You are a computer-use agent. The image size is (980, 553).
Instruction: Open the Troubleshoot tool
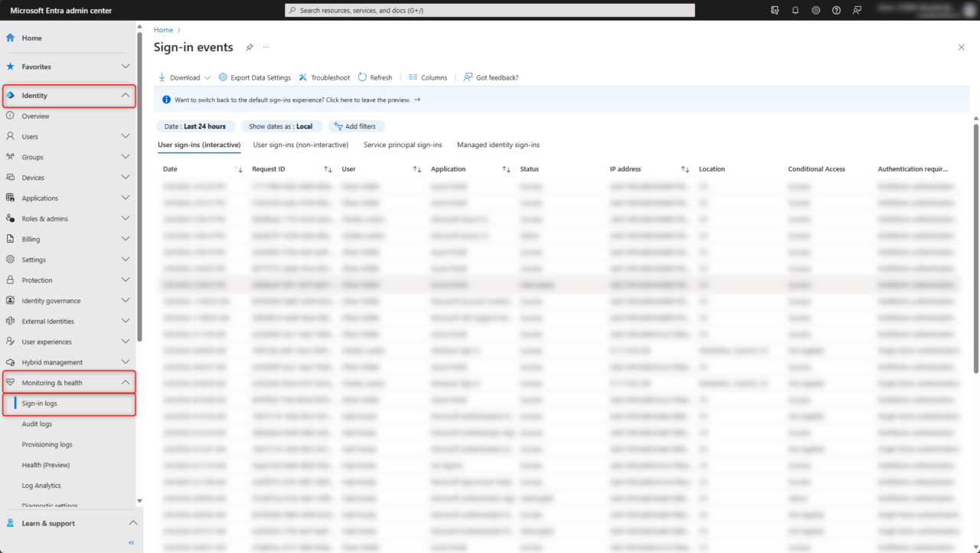coord(325,77)
